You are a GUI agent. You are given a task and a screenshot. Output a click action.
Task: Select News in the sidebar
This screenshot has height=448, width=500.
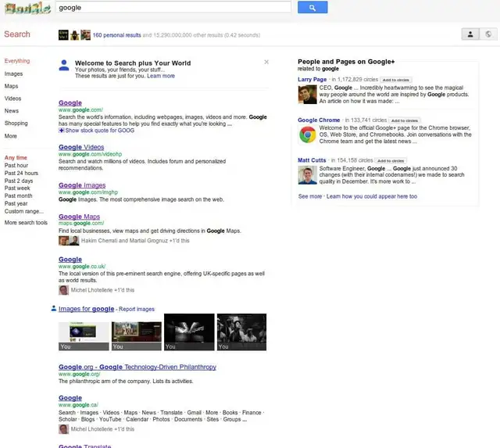pyautogui.click(x=12, y=111)
